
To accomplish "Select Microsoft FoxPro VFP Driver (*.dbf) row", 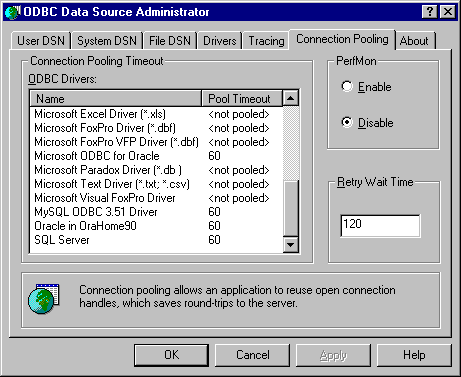I will [156, 142].
